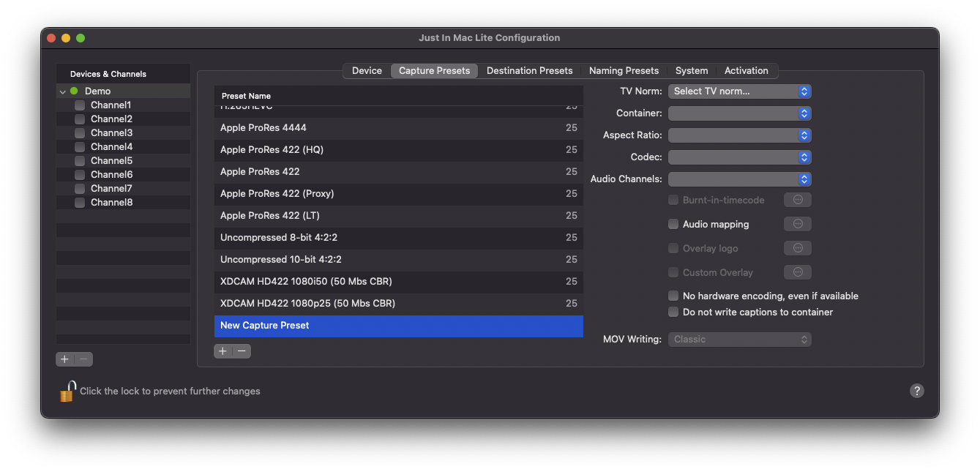Open the Aspect Ratio dropdown
Image resolution: width=980 pixels, height=472 pixels.
pyautogui.click(x=739, y=135)
